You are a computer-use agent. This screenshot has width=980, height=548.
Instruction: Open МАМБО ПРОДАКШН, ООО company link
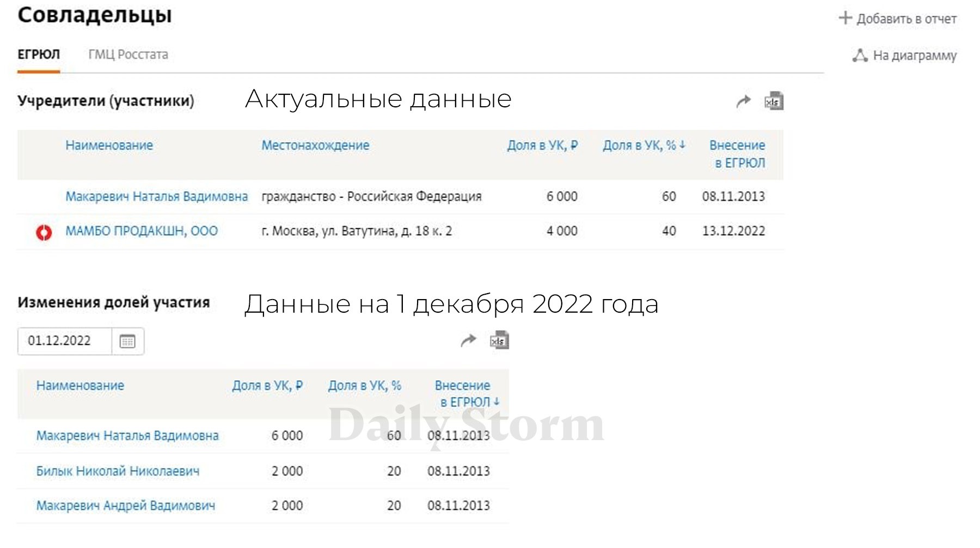tap(142, 231)
